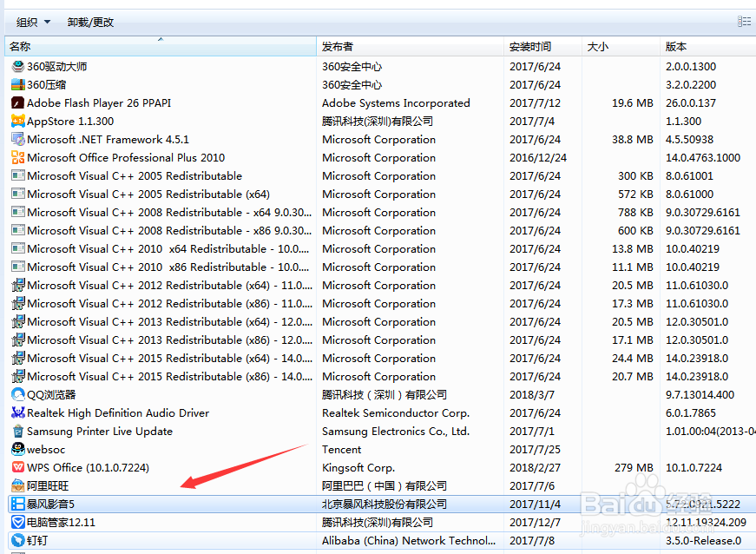Sort by the 发布者 column header
The width and height of the screenshot is (756, 554).
410,46
